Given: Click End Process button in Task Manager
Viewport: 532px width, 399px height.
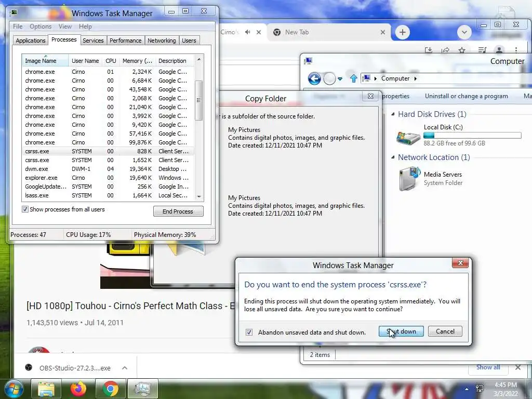Looking at the screenshot, I should coord(178,211).
